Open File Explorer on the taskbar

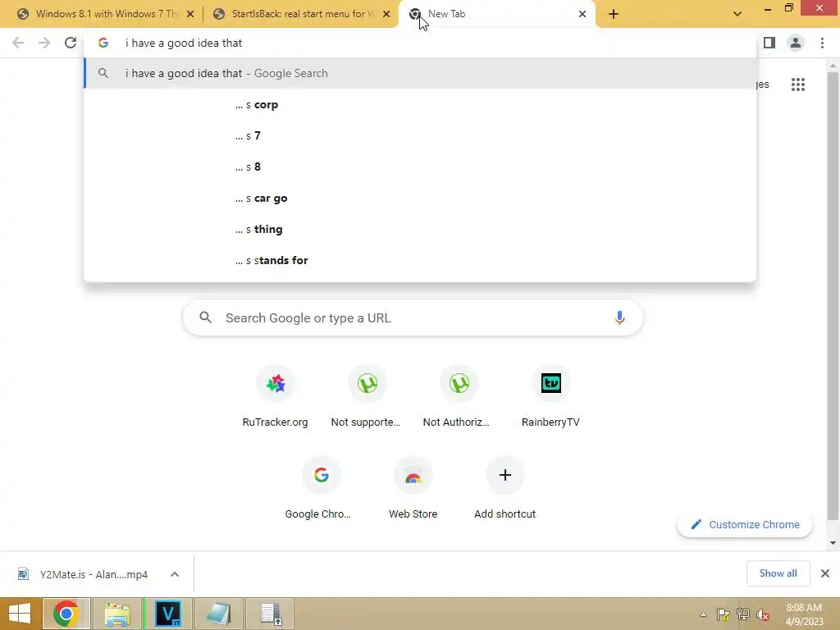(117, 614)
